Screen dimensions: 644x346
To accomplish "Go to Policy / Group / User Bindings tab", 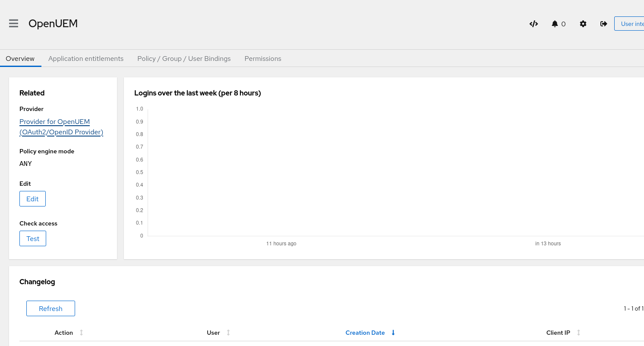I will pyautogui.click(x=184, y=59).
